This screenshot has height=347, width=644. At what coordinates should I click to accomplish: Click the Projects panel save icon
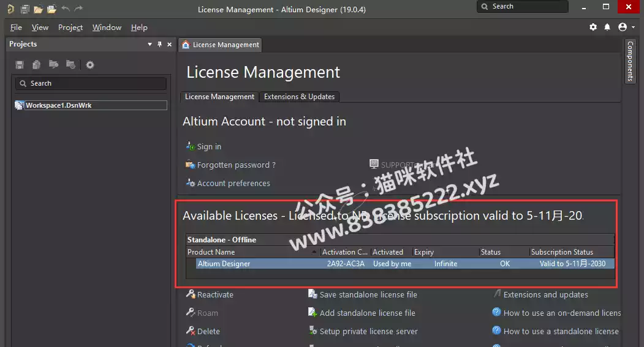pos(20,65)
